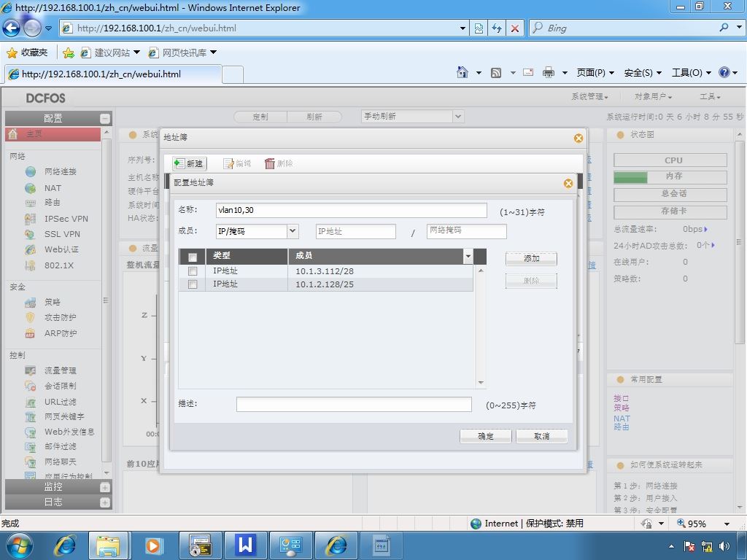Check the row 10.1.3.112/28 checkbox
This screenshot has width=747, height=560.
[193, 271]
